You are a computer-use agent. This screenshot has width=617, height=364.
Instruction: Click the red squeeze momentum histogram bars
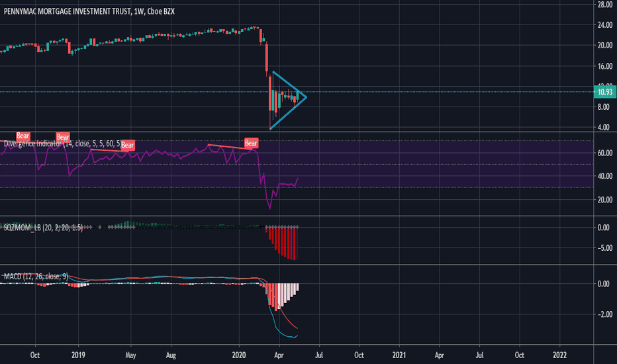pyautogui.click(x=283, y=242)
